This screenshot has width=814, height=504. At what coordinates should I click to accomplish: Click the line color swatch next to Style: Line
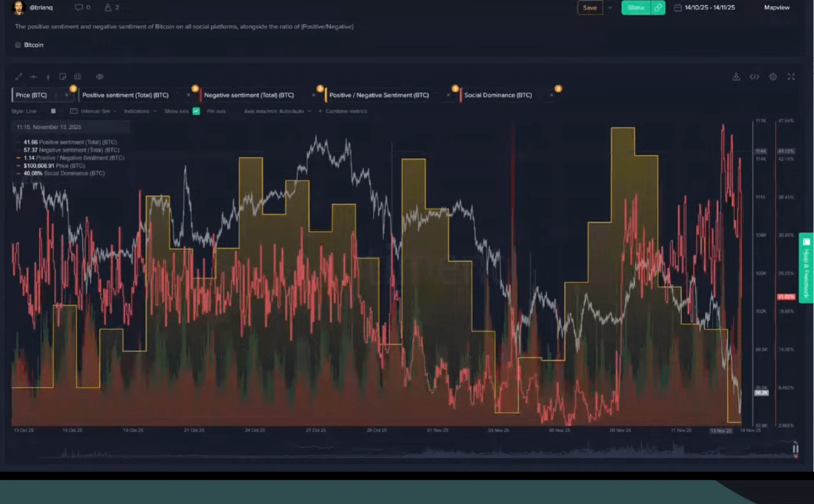(x=52, y=111)
